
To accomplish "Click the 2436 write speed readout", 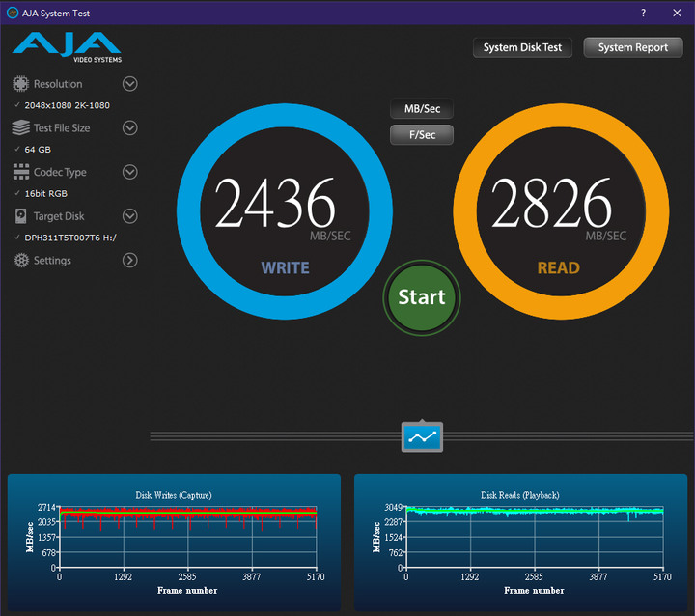I will point(275,203).
